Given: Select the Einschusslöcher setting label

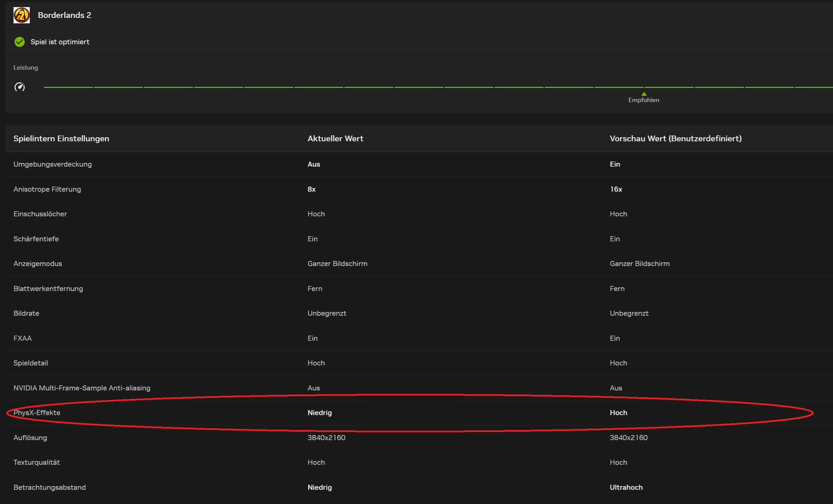Looking at the screenshot, I should click(x=40, y=214).
